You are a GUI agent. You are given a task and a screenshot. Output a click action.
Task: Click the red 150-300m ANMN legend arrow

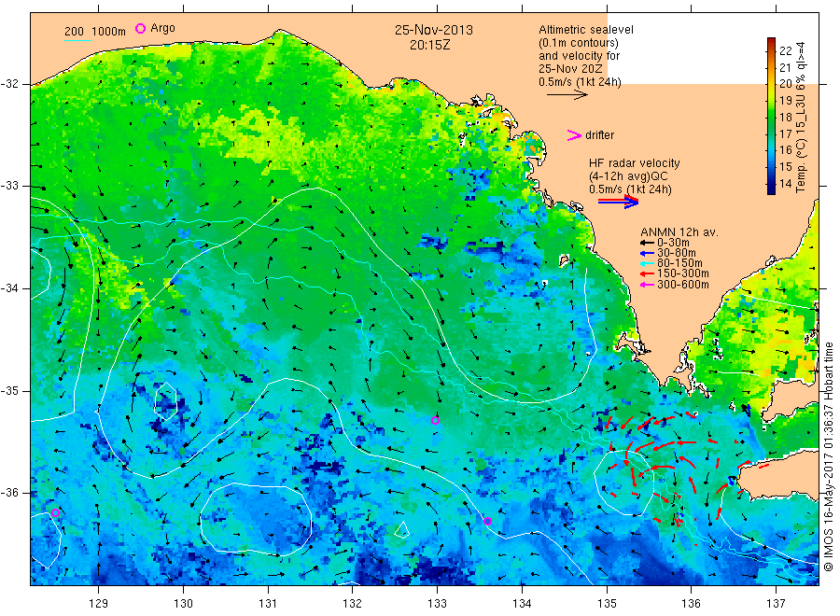[647, 273]
